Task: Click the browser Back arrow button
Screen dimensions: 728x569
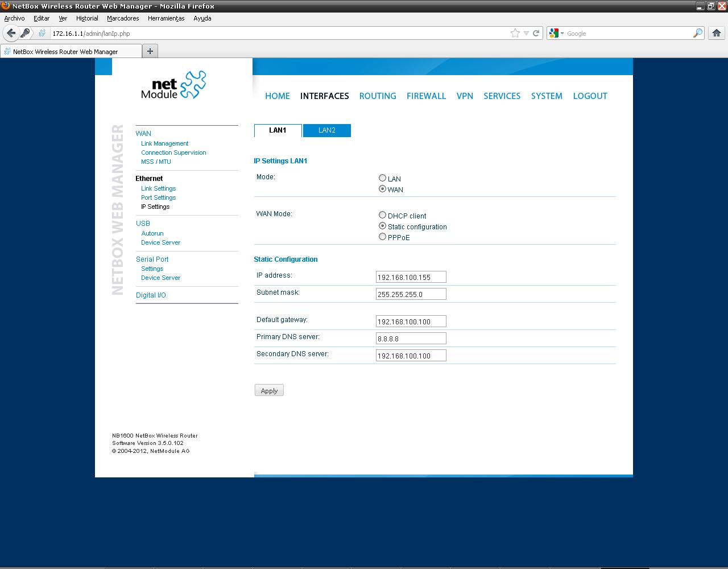Action: (x=11, y=33)
